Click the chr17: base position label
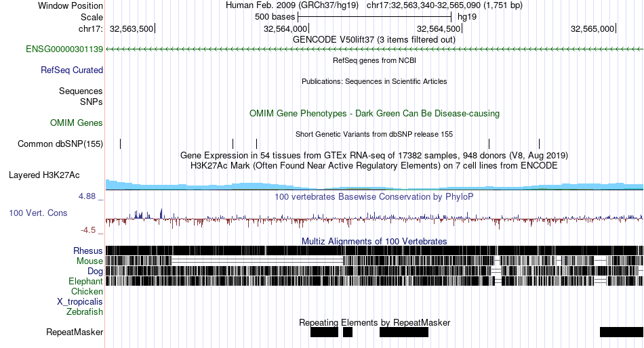 [x=91, y=28]
